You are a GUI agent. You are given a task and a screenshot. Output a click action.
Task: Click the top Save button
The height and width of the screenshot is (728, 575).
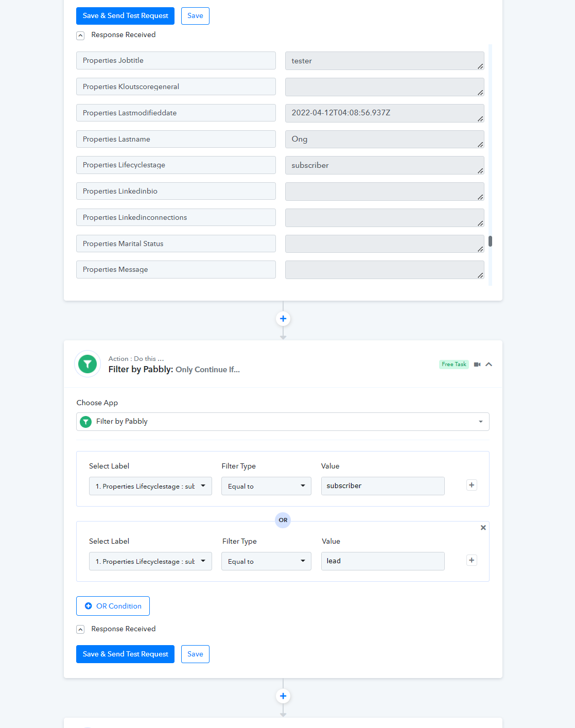click(x=195, y=16)
